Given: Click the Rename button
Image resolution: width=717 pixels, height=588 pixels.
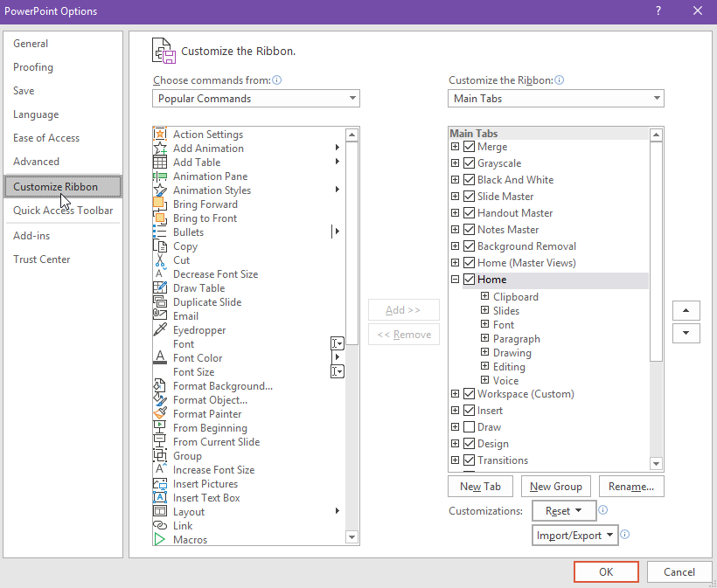Looking at the screenshot, I should tap(631, 487).
